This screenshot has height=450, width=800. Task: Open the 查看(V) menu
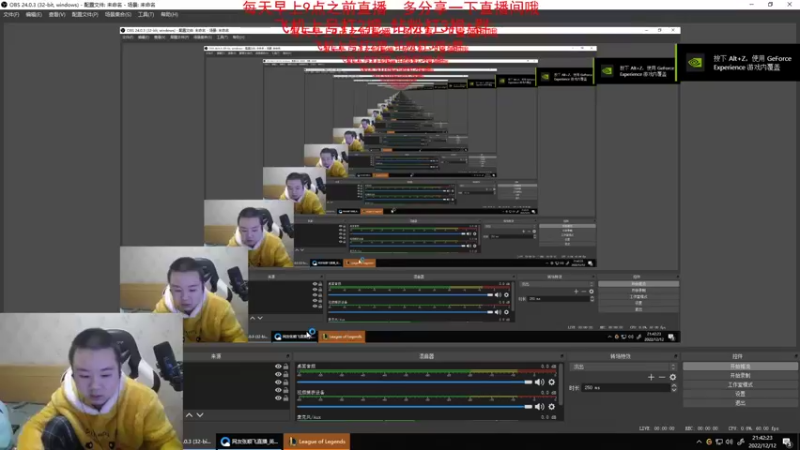pyautogui.click(x=57, y=14)
